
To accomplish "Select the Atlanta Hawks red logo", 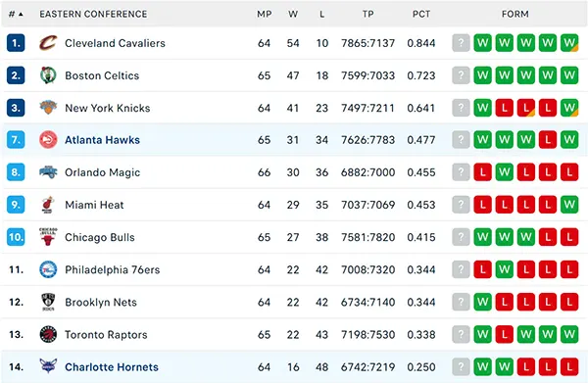I will tap(48, 140).
